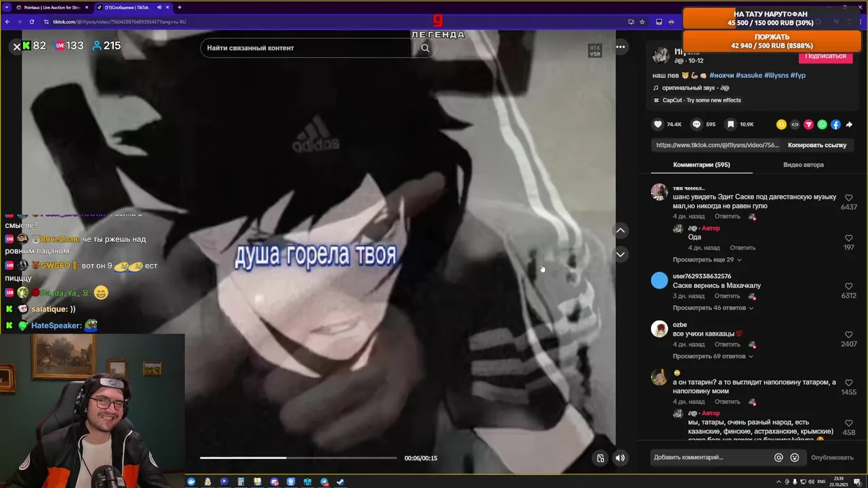Viewport: 868px width, 488px height.
Task: Like comment 'все учихи кавказцы'
Action: click(848, 335)
